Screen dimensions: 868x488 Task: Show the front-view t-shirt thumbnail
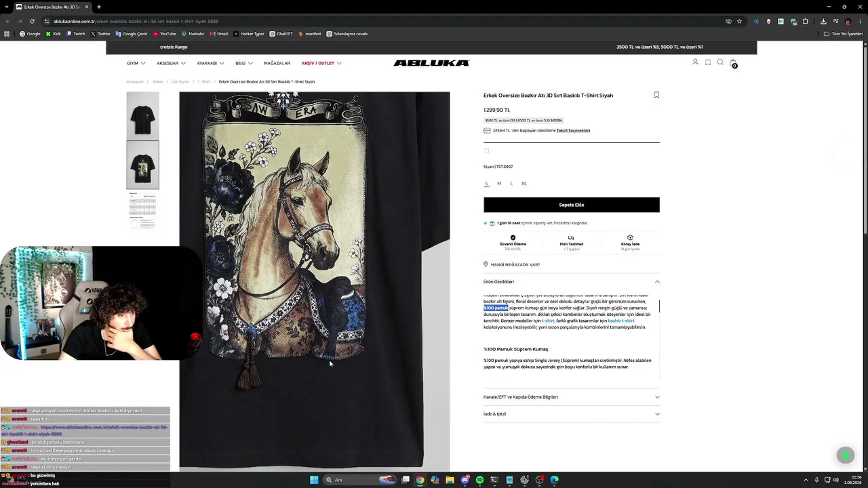142,116
